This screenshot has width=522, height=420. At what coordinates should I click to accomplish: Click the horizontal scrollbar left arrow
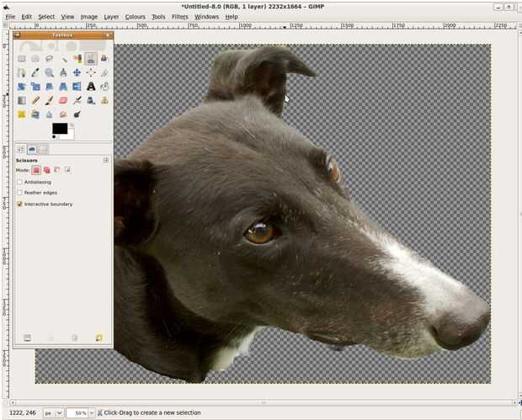(13, 402)
